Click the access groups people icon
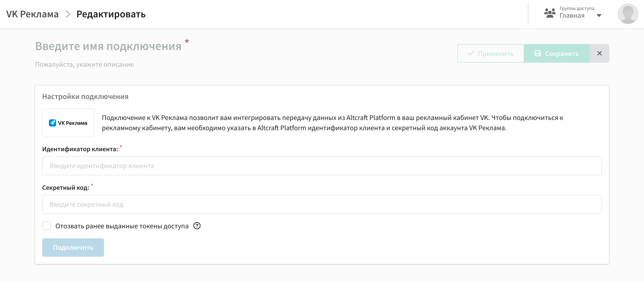The width and height of the screenshot is (644, 282). point(550,13)
